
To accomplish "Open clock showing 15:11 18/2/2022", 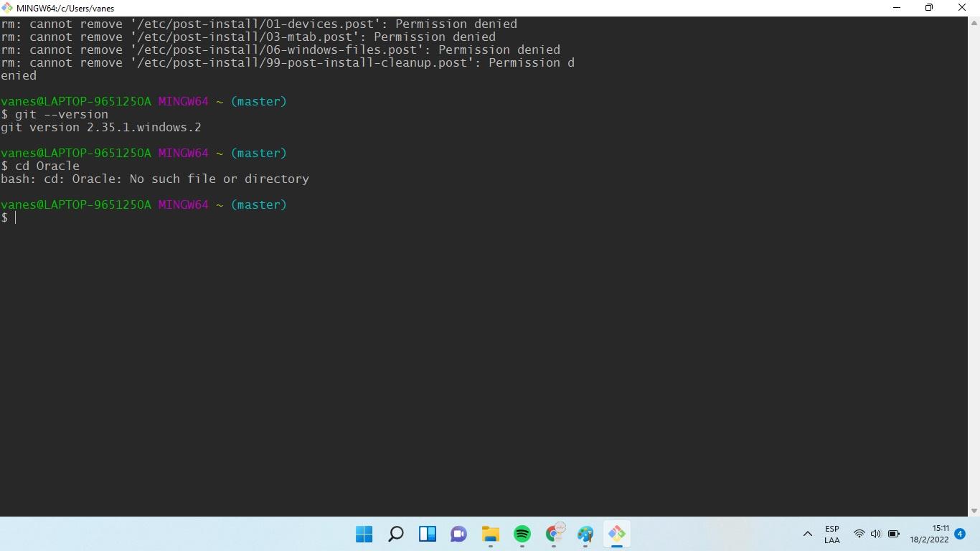I will click(930, 534).
